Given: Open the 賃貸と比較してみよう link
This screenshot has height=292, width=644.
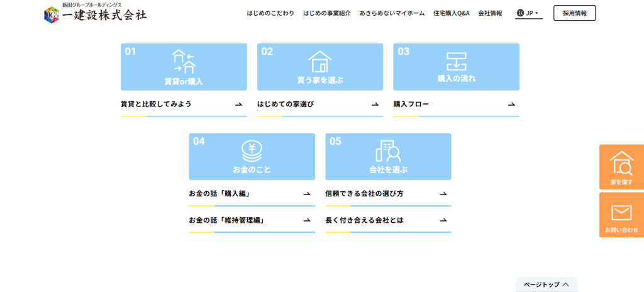Looking at the screenshot, I should (156, 104).
